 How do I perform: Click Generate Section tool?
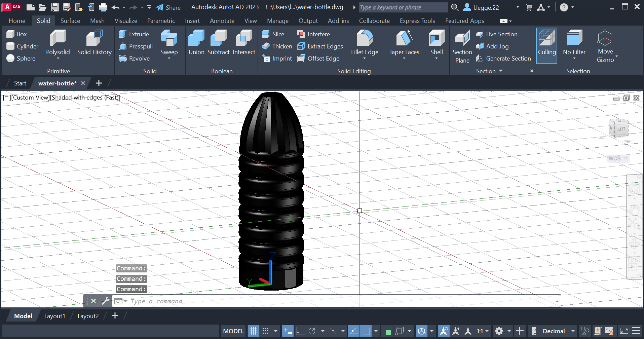503,58
